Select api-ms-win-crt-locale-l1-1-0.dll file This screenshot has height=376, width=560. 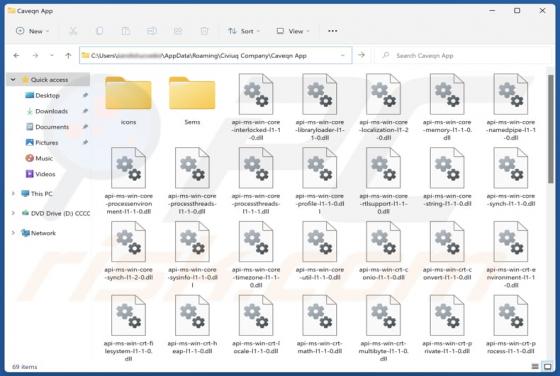click(x=256, y=325)
